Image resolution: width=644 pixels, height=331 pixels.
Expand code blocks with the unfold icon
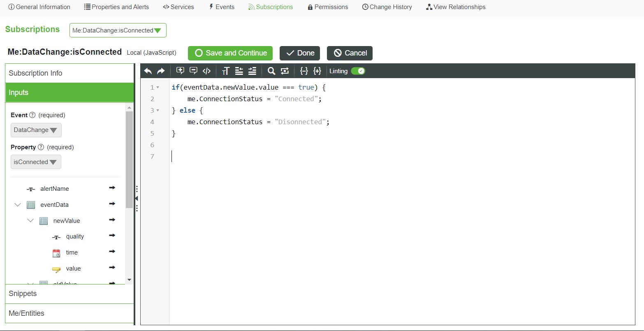pyautogui.click(x=317, y=71)
